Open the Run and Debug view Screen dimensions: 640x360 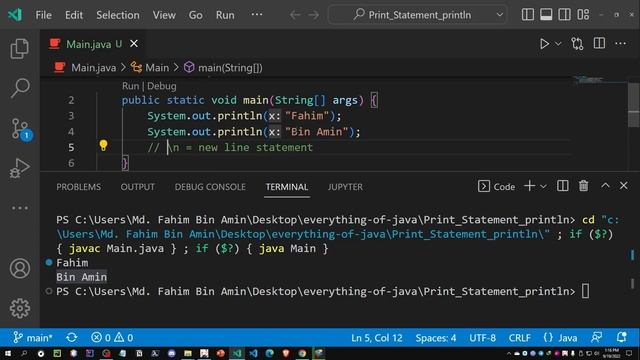(20, 168)
